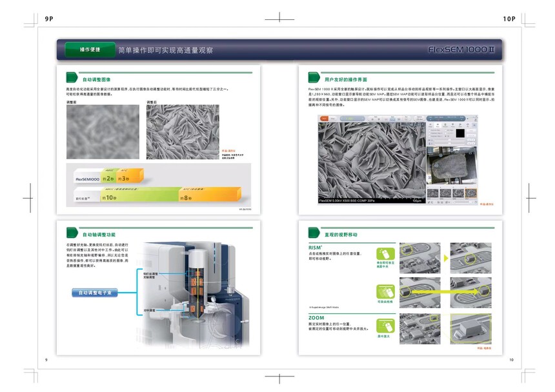Click the 100µm scale label on SEM image
The height and width of the screenshot is (392, 555).
pos(417,201)
